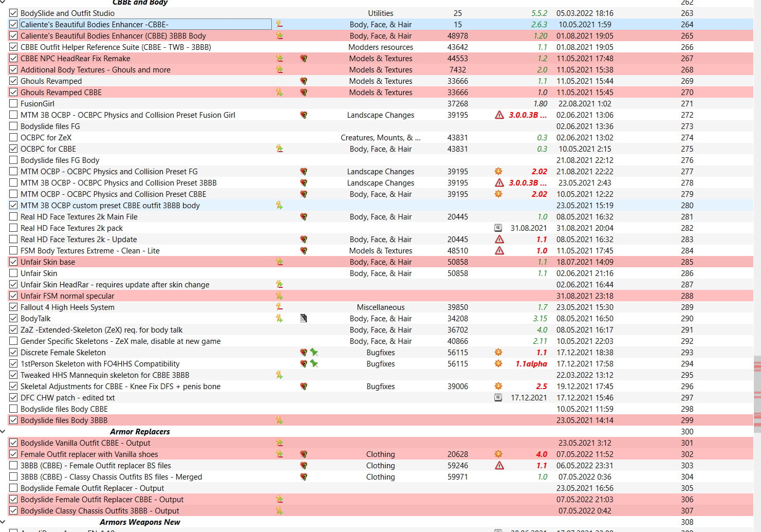Click heart endorsement flag on Ghouls Revamped row
Viewport: 761px width, 532px height.
304,81
